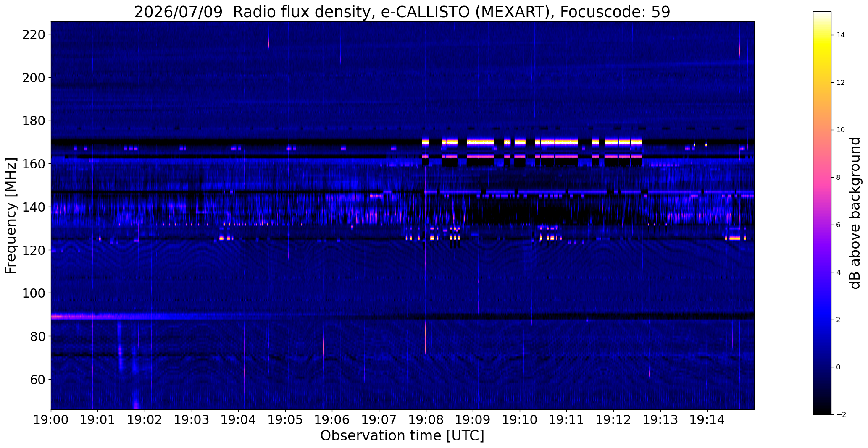Image resolution: width=868 pixels, height=448 pixels.
Task: Click the 19:04 time tick label
Action: pos(239,419)
